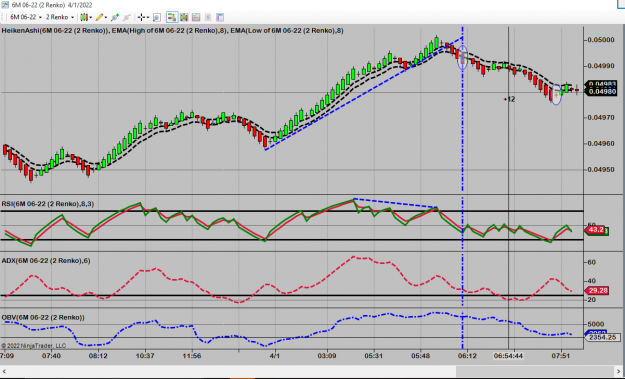Click the 2354.25 OBV value marker
Image resolution: width=625 pixels, height=379 pixels.
pyautogui.click(x=602, y=338)
